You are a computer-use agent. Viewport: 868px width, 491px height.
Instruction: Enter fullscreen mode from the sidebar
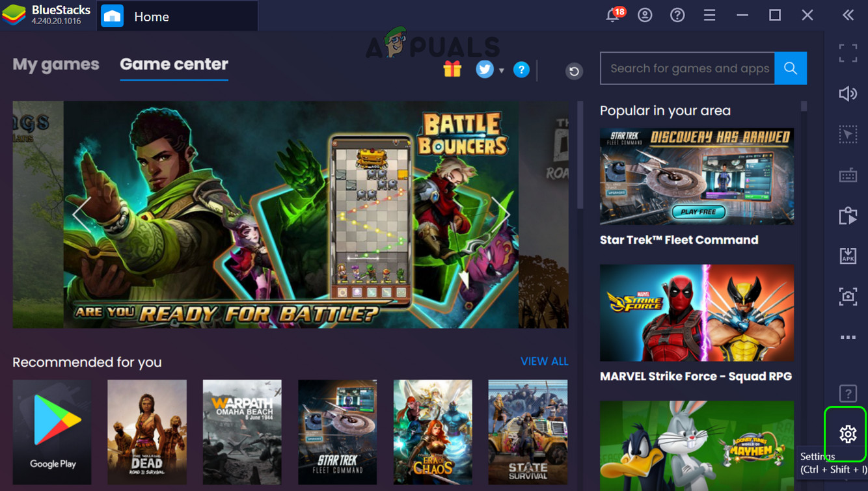pyautogui.click(x=848, y=53)
